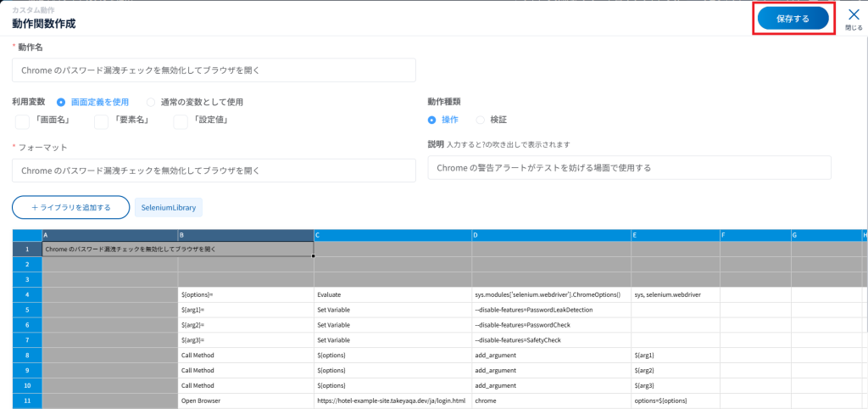Select column C header in the spreadsheet
The height and width of the screenshot is (409, 868).
392,234
